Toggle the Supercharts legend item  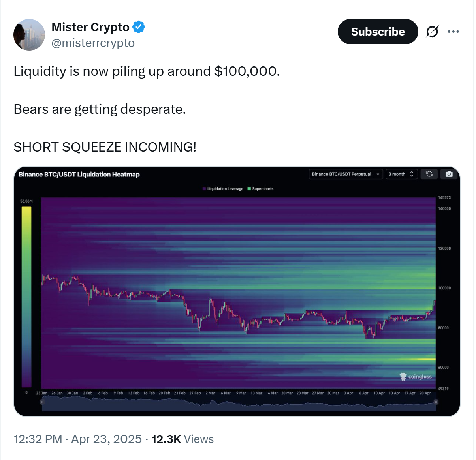(x=261, y=189)
